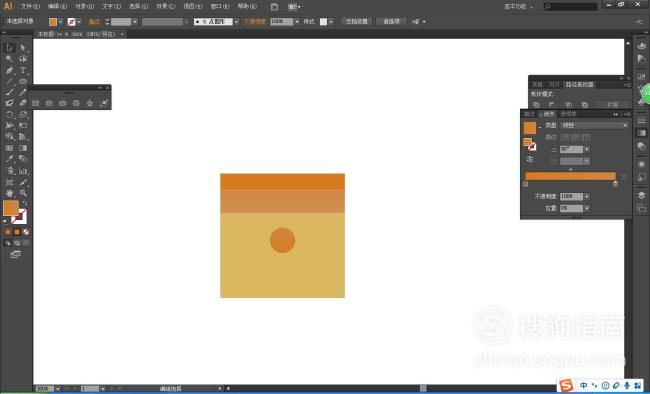The image size is (650, 394).
Task: Set fill to None mode below swatches
Action: click(x=26, y=232)
